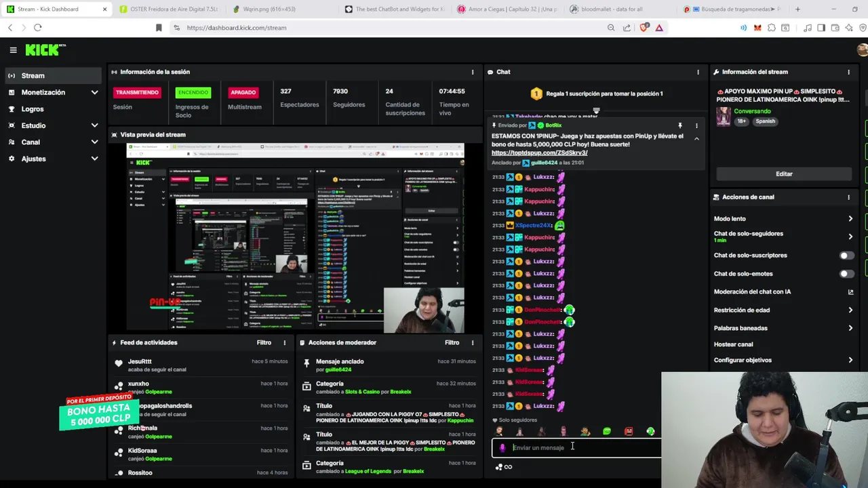
Task: Open the Filtro button in Acciones de moderador
Action: click(x=452, y=343)
